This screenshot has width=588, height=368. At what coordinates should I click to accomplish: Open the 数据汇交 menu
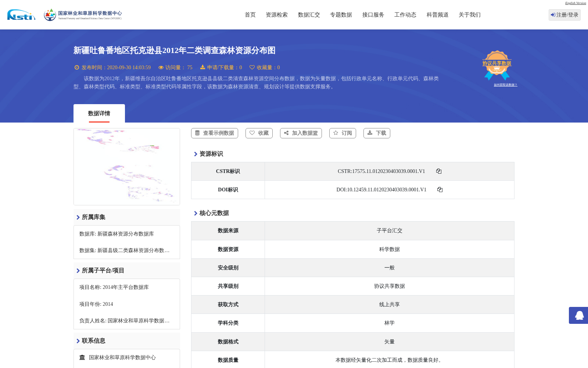pyautogui.click(x=309, y=15)
